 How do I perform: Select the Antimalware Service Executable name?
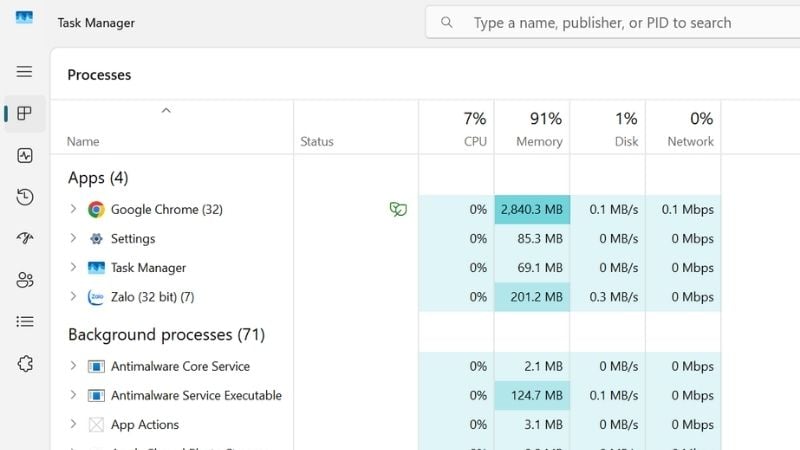(x=196, y=395)
